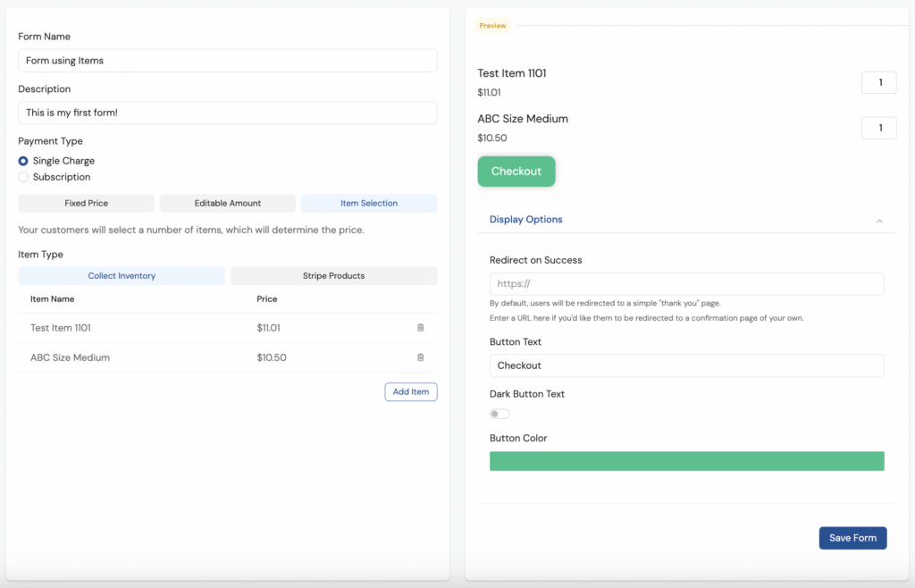Viewport: 915px width, 588px height.
Task: Open the Stripe Products tab
Action: [x=333, y=275]
